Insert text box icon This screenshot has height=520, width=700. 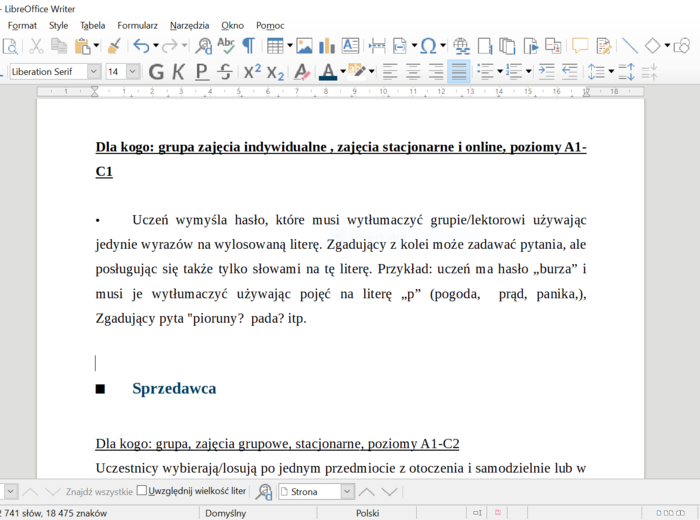point(350,46)
